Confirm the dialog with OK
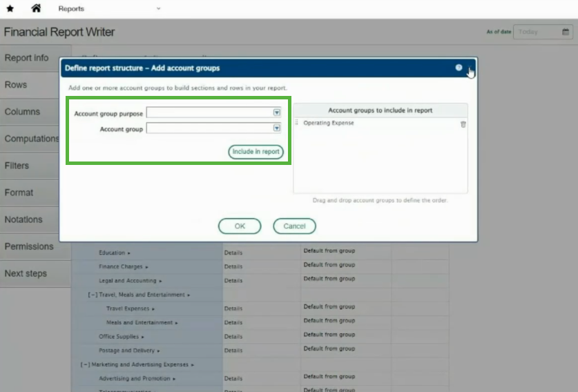 [240, 226]
